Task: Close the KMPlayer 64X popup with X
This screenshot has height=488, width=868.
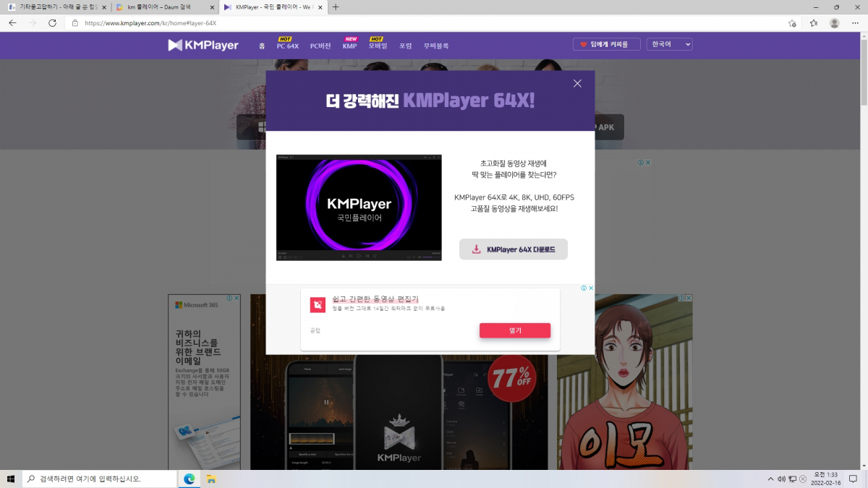Action: [x=577, y=83]
